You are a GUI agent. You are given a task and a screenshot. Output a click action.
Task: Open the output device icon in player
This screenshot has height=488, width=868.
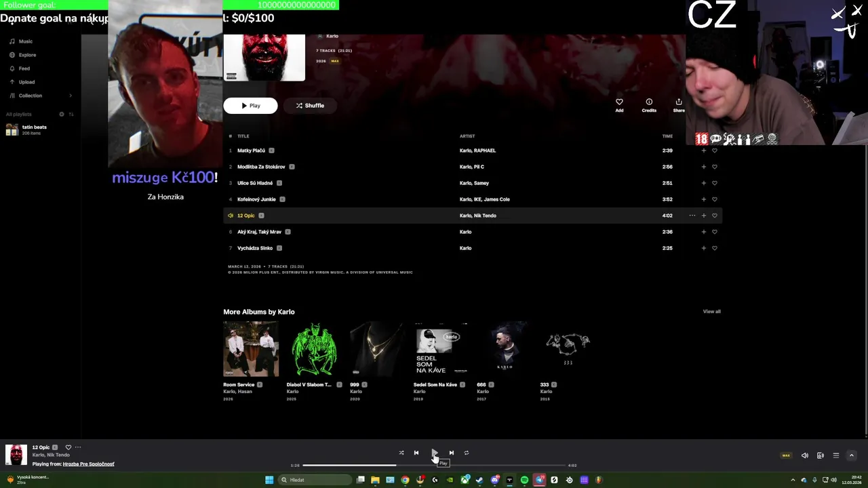(821, 455)
